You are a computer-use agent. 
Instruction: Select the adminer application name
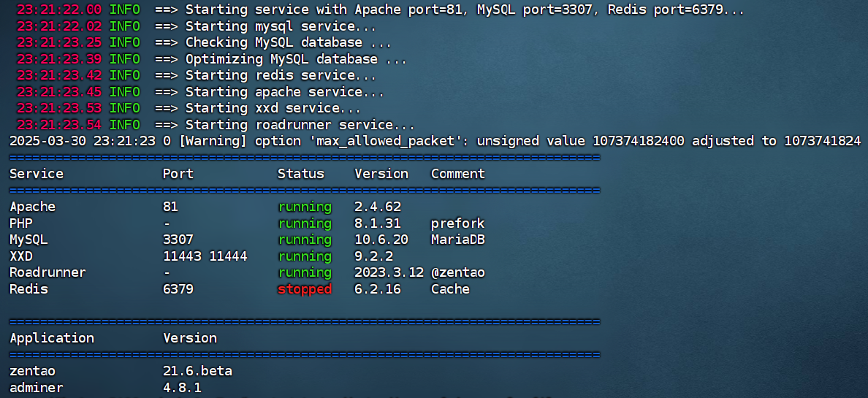point(37,388)
